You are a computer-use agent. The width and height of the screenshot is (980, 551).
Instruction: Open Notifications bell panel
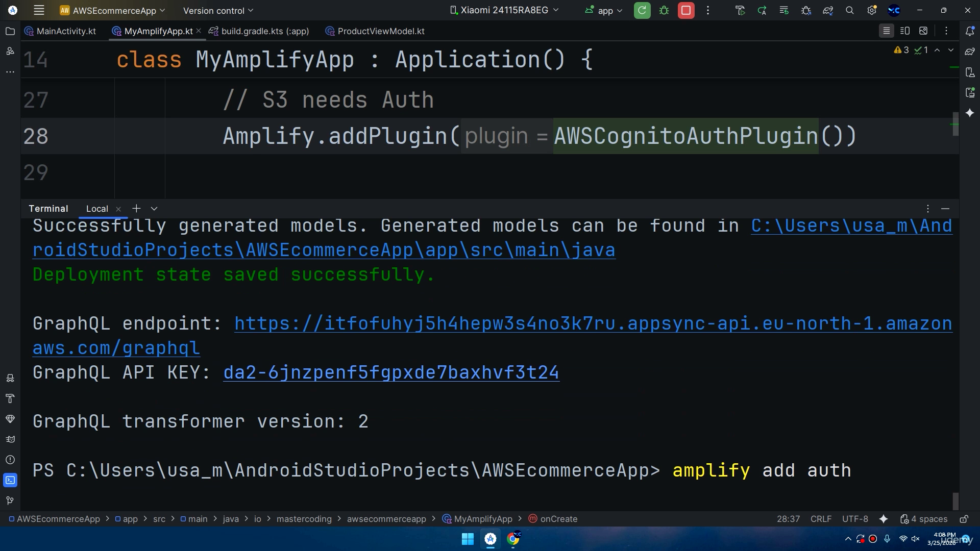[970, 31]
